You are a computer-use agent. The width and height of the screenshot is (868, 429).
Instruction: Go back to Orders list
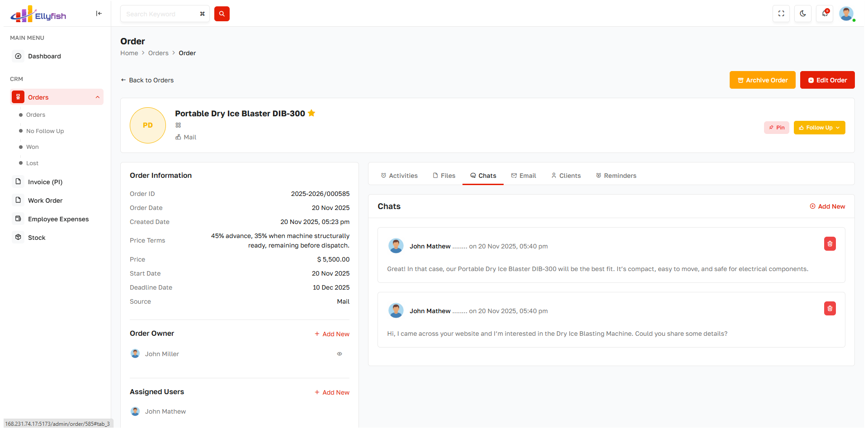coord(147,80)
